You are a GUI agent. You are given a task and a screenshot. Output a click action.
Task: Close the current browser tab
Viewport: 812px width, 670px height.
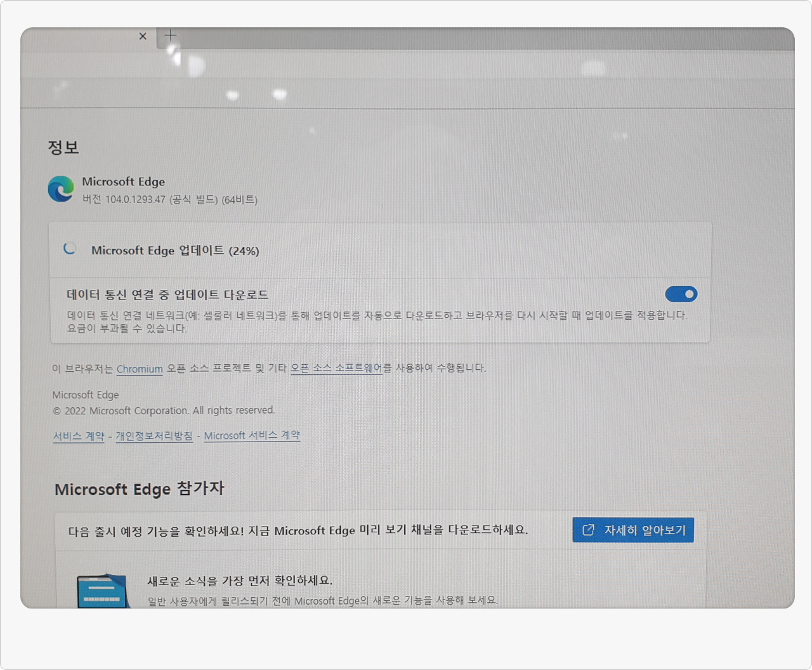pos(143,36)
